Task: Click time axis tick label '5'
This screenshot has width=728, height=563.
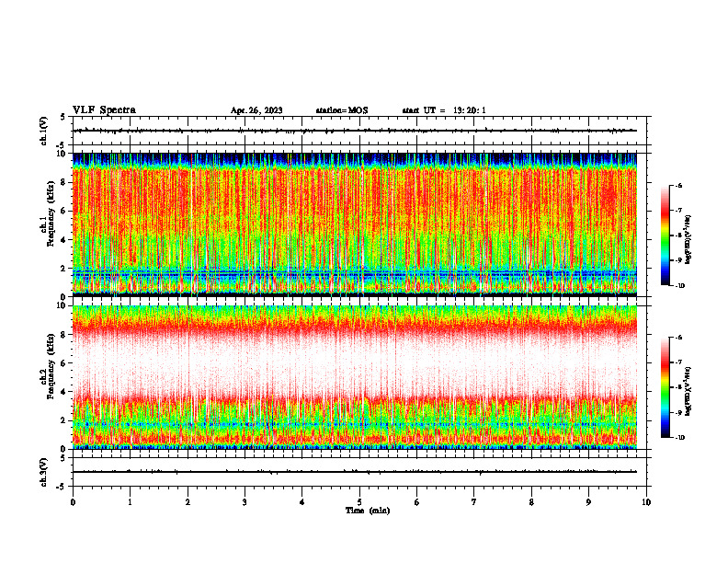Action: click(x=359, y=502)
